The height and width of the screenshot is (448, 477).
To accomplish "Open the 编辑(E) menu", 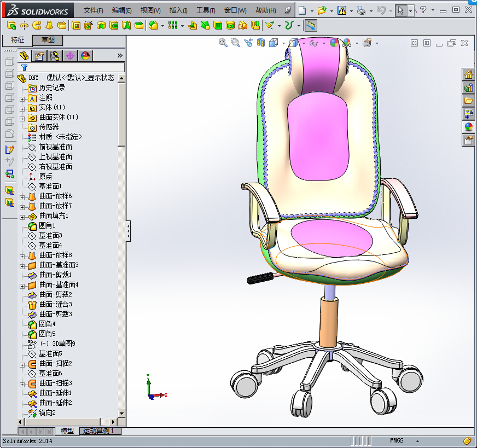I will (x=121, y=10).
